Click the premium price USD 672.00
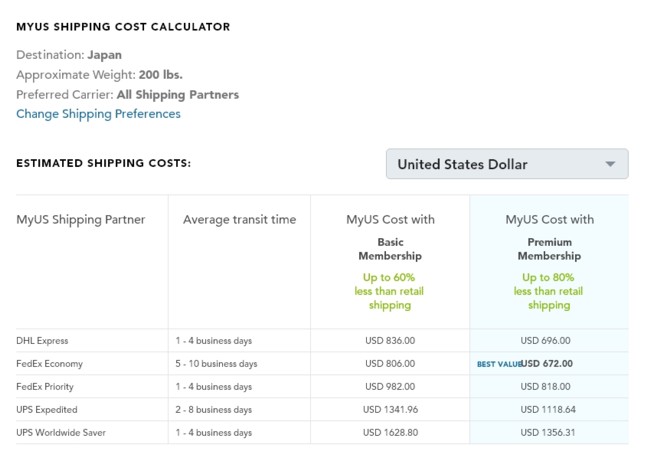 [x=547, y=364]
